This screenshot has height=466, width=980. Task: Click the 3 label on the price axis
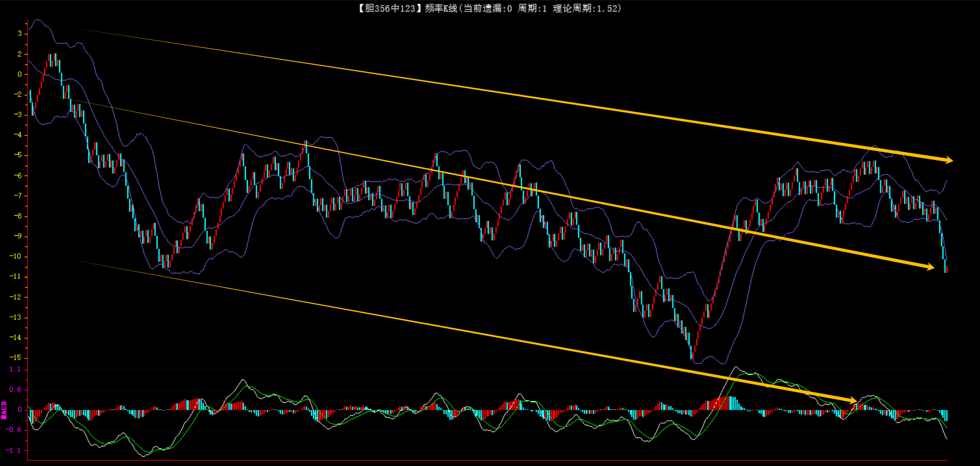[x=20, y=34]
